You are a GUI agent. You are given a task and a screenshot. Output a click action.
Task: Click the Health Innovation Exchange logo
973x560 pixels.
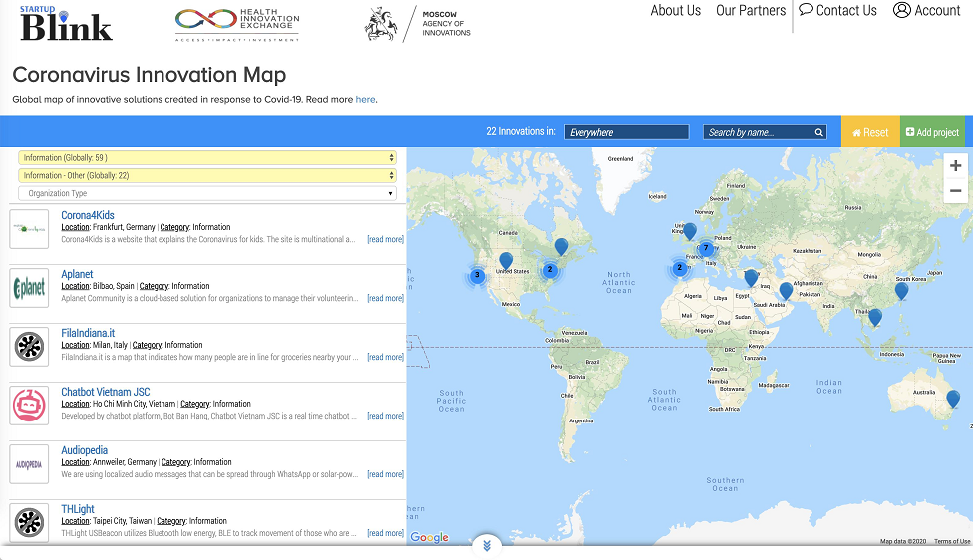click(x=236, y=24)
